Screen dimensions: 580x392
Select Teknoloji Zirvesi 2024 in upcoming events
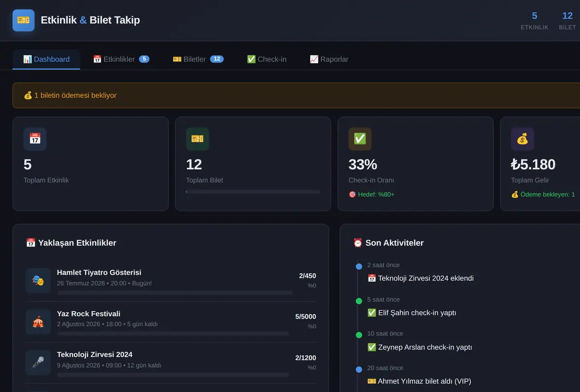pos(171,363)
